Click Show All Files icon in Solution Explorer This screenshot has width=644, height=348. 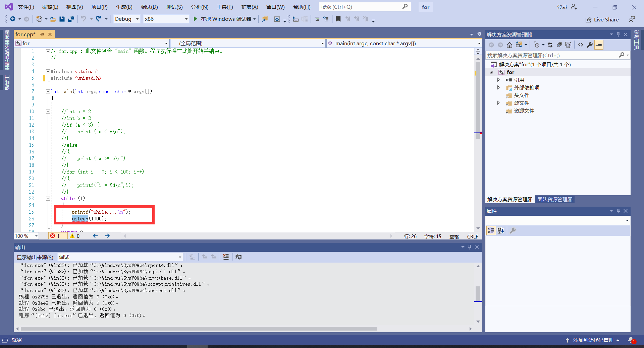click(x=568, y=45)
